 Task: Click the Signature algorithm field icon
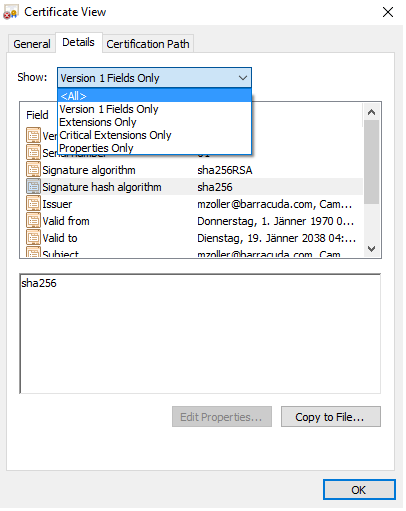(x=33, y=170)
